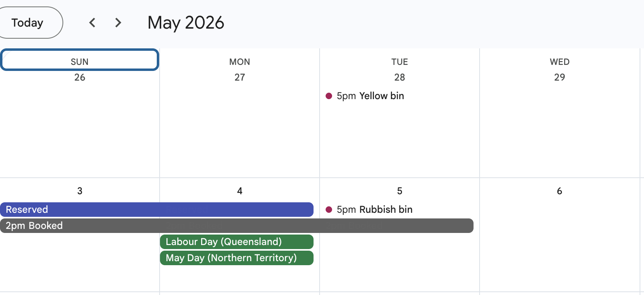Go to previous month with left chevron
The width and height of the screenshot is (644, 295).
pos(92,23)
